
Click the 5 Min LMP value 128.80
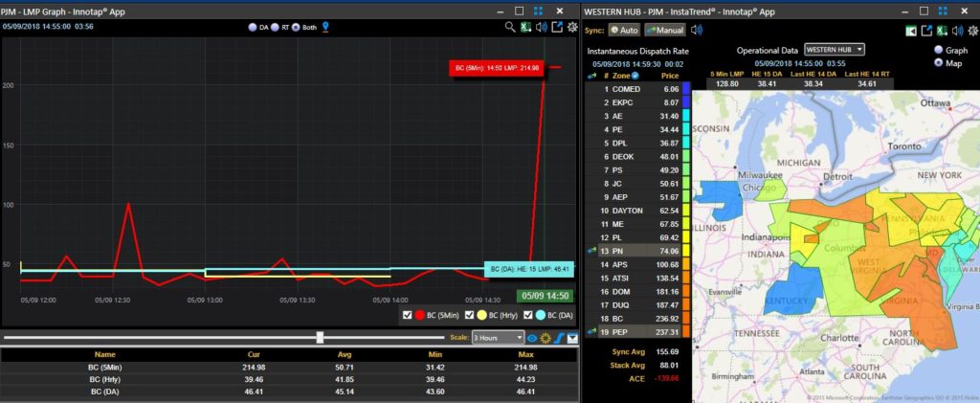coord(727,83)
